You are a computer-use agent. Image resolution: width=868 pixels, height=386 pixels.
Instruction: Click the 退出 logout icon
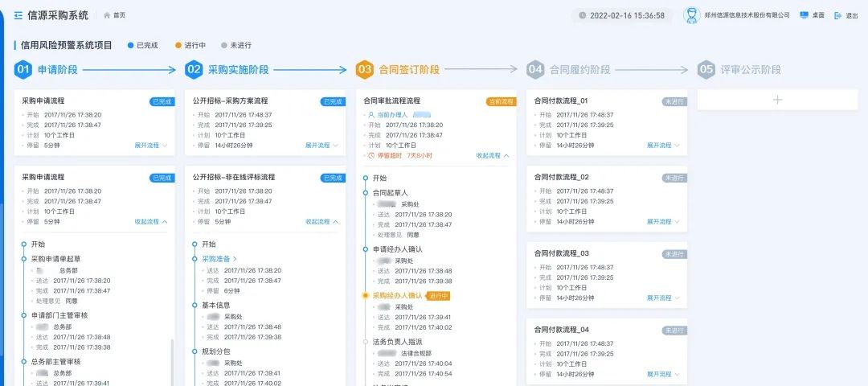coord(837,15)
